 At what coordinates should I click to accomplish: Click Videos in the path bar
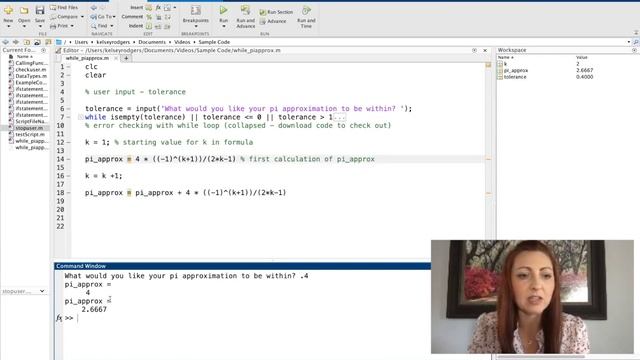182,42
